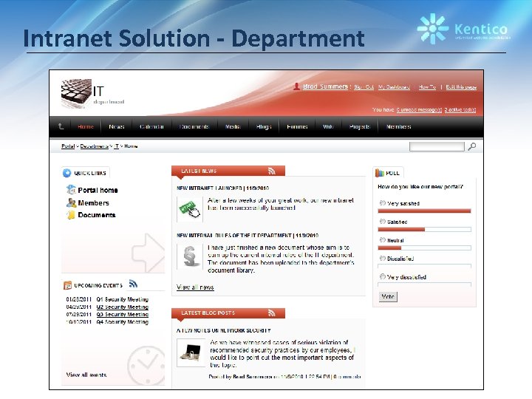The width and height of the screenshot is (532, 399).
Task: Select Satisfied poll option
Action: 383,222
